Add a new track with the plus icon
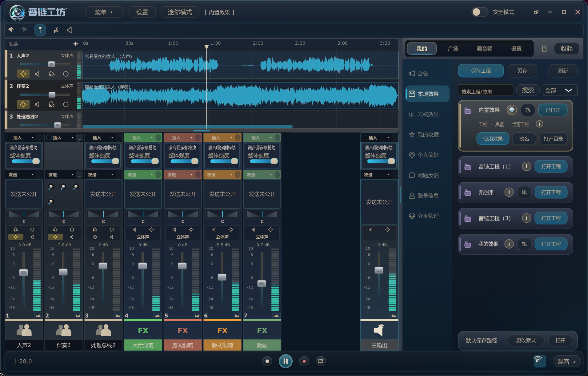 coord(76,44)
